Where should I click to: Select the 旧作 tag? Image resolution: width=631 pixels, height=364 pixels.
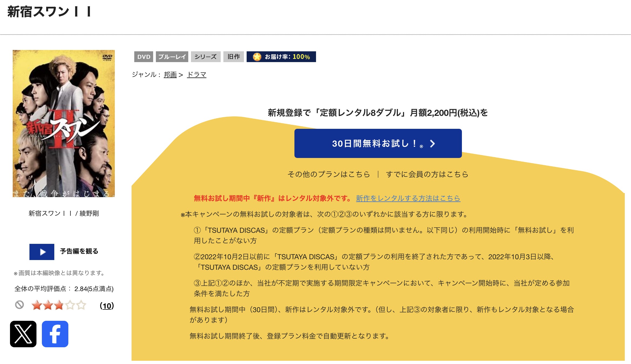pyautogui.click(x=234, y=57)
